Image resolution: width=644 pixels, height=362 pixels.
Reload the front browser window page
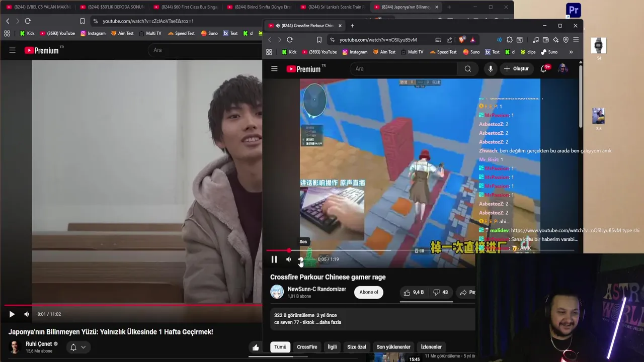pos(290,40)
